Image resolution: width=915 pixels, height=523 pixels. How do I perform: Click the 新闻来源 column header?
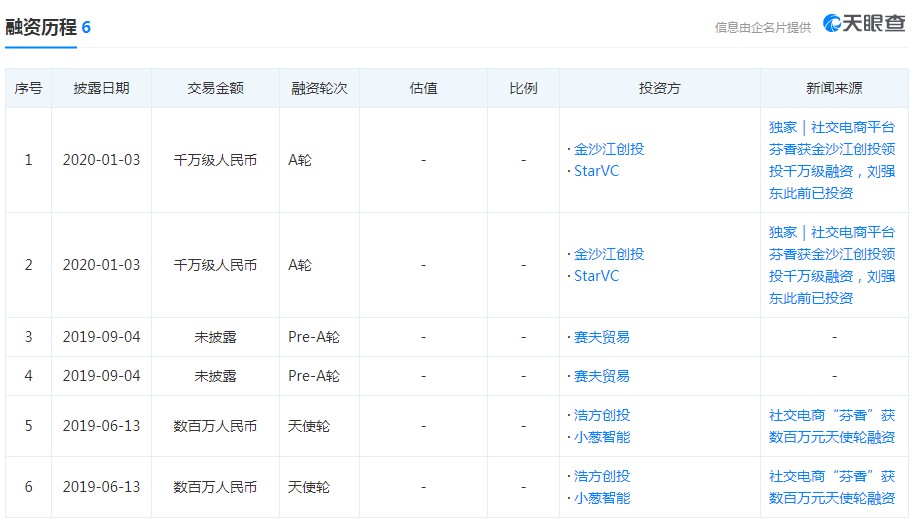(834, 88)
